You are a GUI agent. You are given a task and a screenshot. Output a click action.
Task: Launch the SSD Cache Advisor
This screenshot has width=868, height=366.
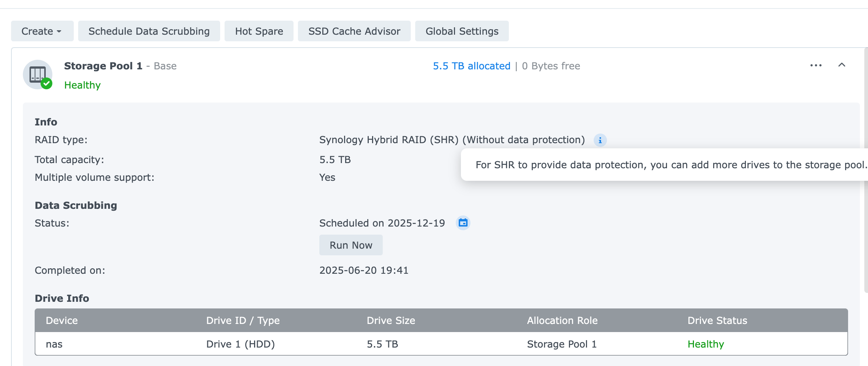coord(354,31)
